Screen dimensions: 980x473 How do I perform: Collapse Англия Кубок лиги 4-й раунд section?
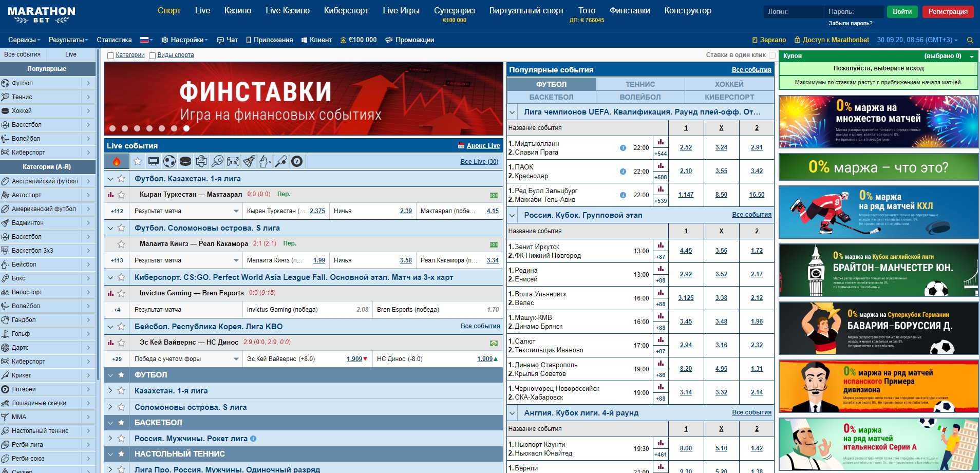pyautogui.click(x=512, y=413)
